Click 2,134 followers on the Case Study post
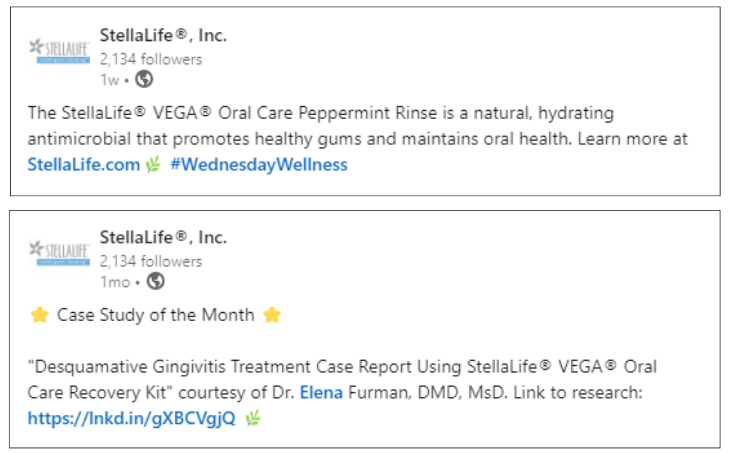 [x=150, y=261]
